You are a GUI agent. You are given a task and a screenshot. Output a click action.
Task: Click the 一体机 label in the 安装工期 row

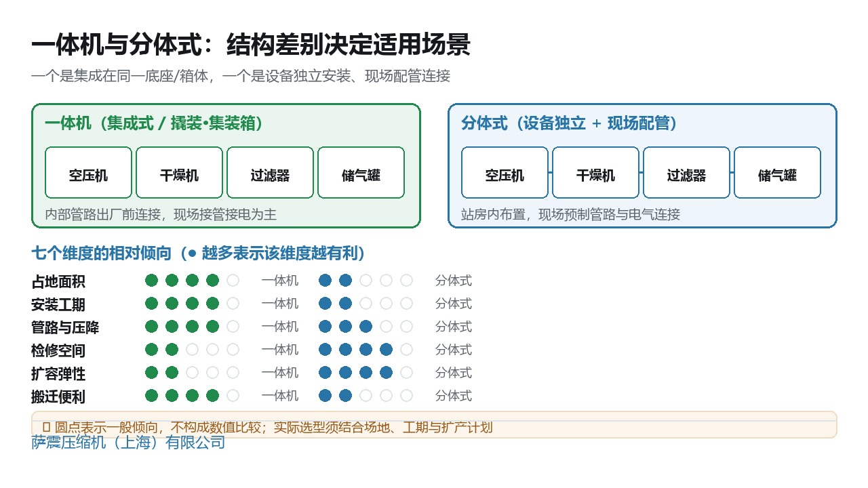(x=280, y=304)
